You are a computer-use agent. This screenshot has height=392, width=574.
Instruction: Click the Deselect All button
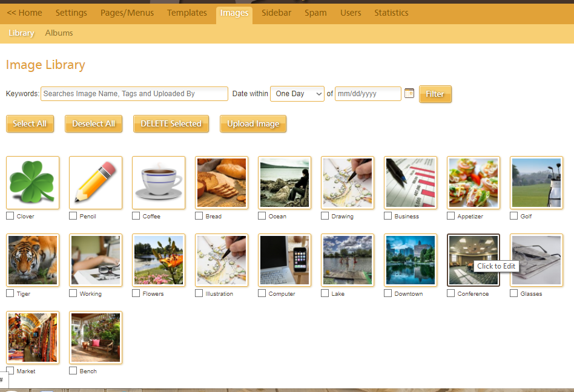point(93,123)
